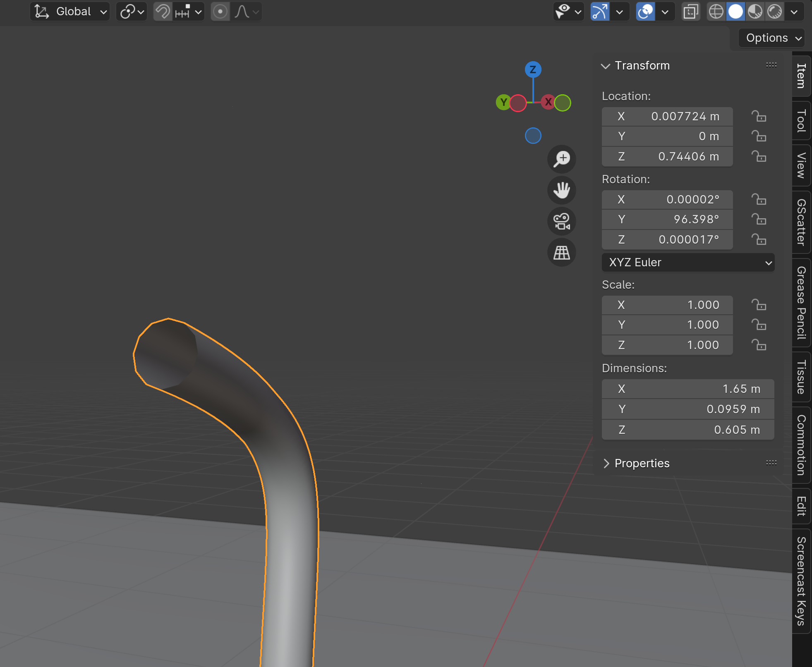Open the pivot point dropdown
The image size is (812, 667).
click(x=132, y=12)
